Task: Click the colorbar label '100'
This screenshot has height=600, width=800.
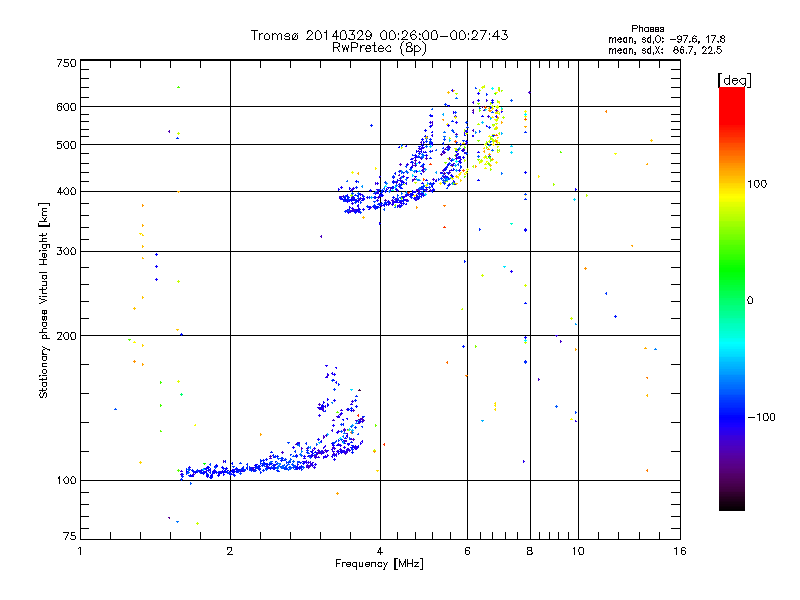Action: pos(757,184)
